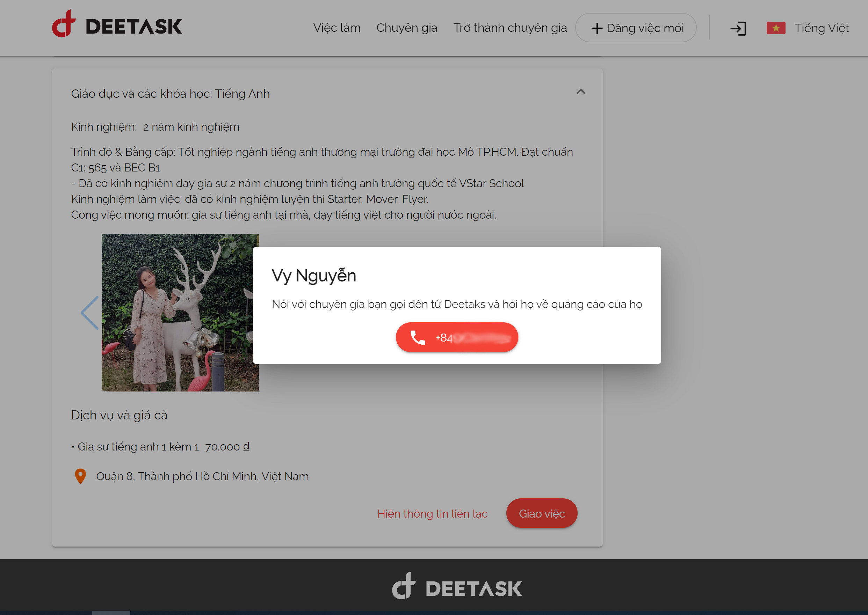The width and height of the screenshot is (868, 615).
Task: Open the Việc làm menu
Action: point(337,28)
